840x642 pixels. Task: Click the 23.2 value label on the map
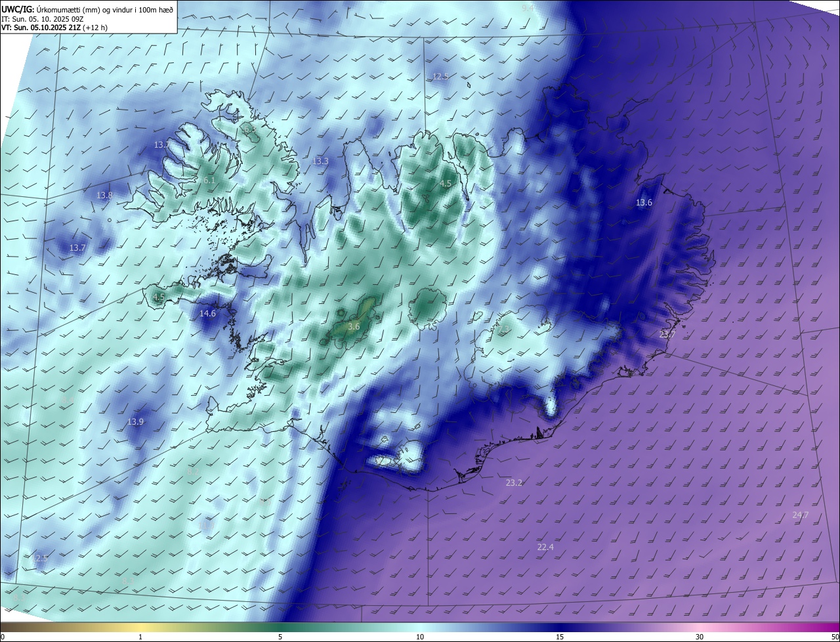tap(514, 483)
